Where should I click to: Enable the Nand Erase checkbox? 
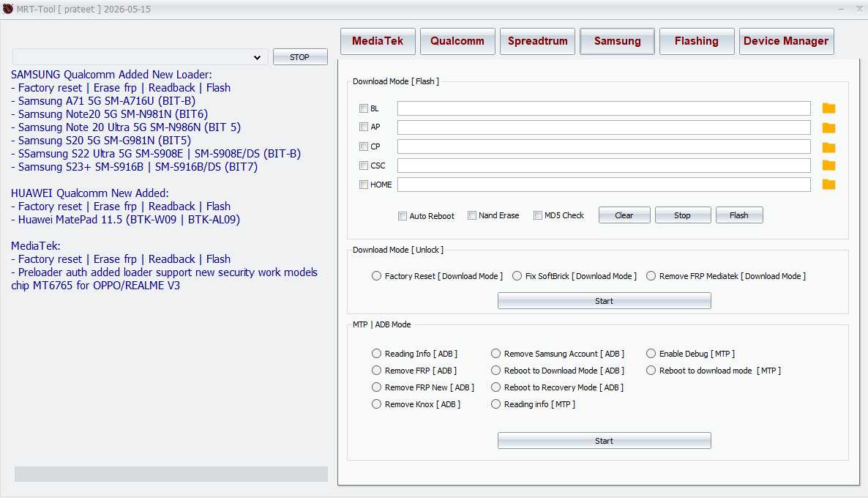point(471,215)
